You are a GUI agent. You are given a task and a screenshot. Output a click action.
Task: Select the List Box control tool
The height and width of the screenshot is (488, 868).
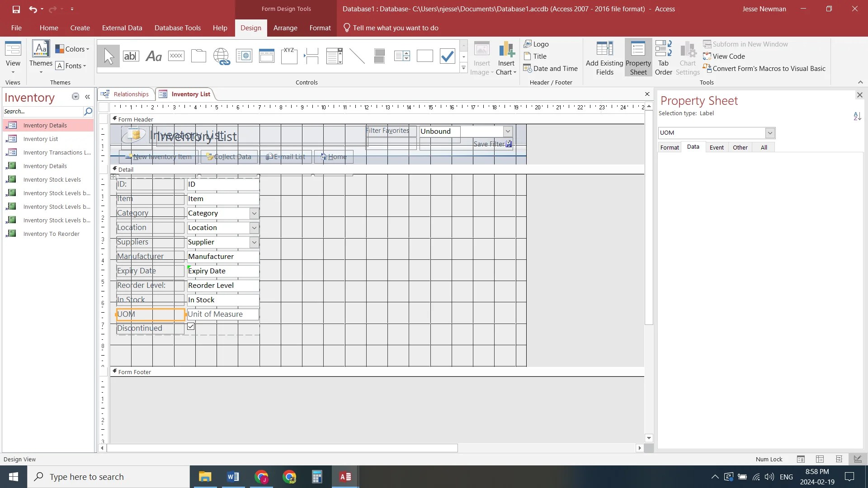(x=402, y=56)
